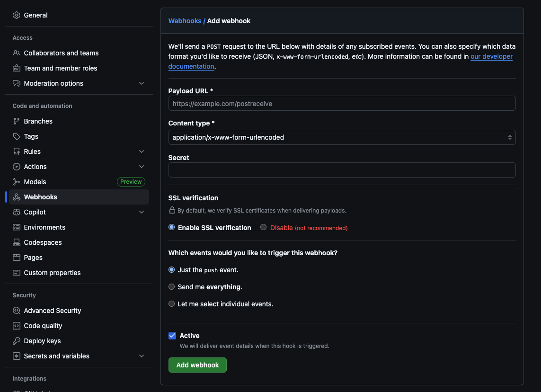Viewport: 541px width, 392px height.
Task: Enable SSL verification radio button
Action: (x=171, y=227)
